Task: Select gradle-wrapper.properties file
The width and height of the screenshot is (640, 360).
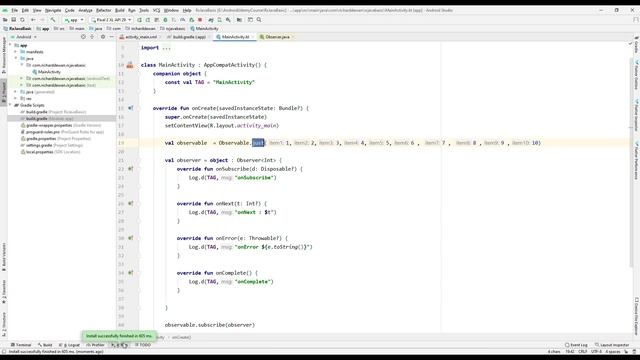Action: point(61,125)
